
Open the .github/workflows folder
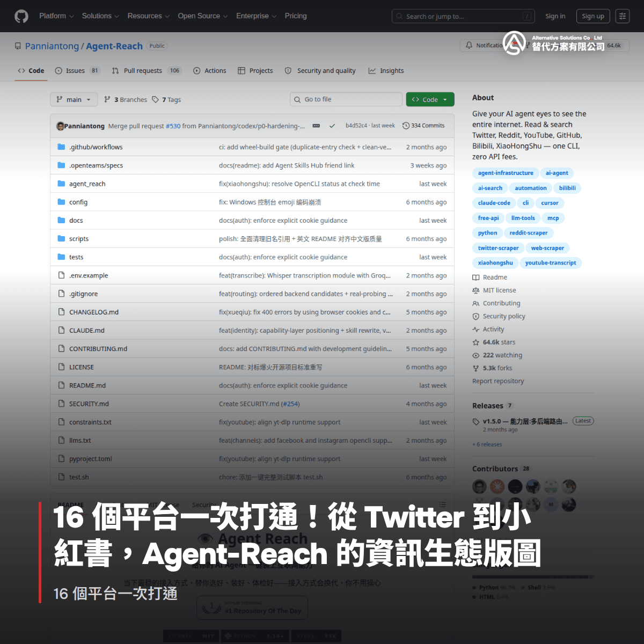[x=96, y=147]
